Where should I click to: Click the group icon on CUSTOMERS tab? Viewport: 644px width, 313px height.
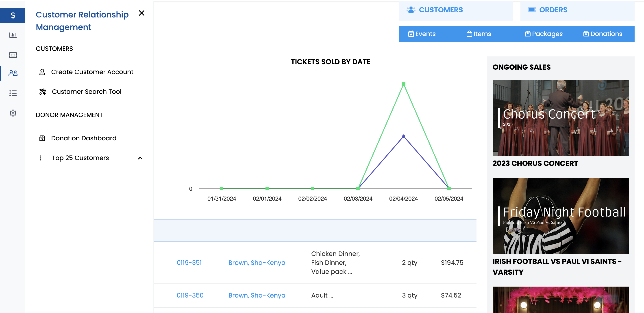[411, 10]
